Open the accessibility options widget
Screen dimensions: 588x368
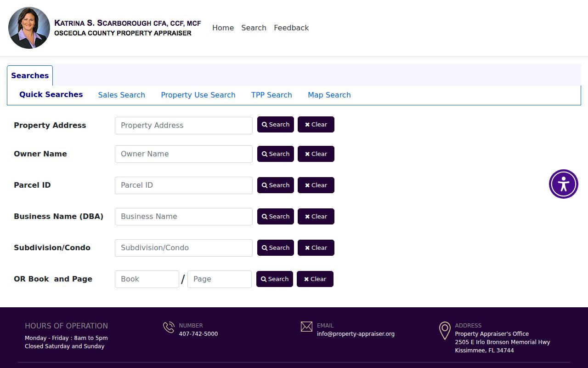coord(564,184)
